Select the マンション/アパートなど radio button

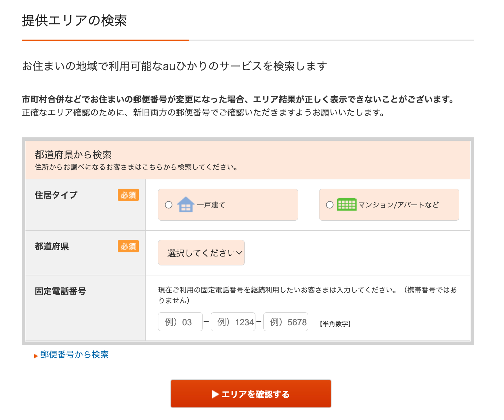(329, 204)
